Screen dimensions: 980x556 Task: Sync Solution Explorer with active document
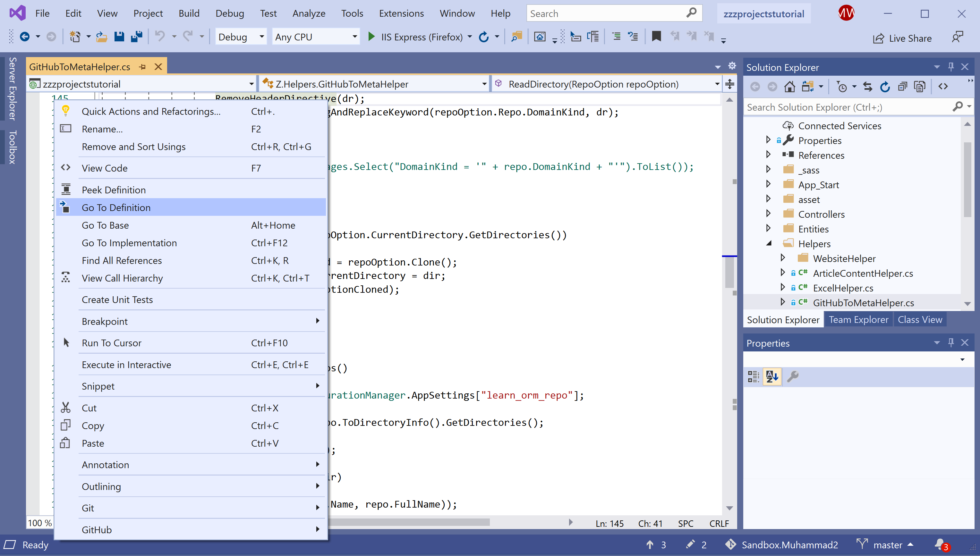pyautogui.click(x=868, y=86)
